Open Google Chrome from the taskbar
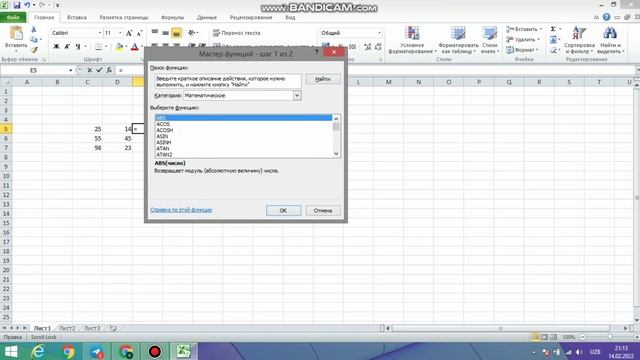Image resolution: width=640 pixels, height=360 pixels. [69, 351]
